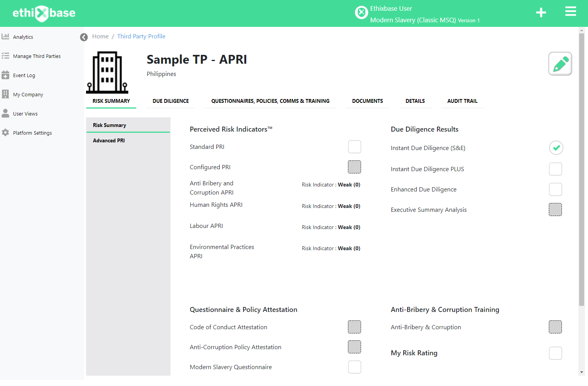This screenshot has height=386, width=588.
Task: Click the plus icon in header
Action: [x=541, y=13]
